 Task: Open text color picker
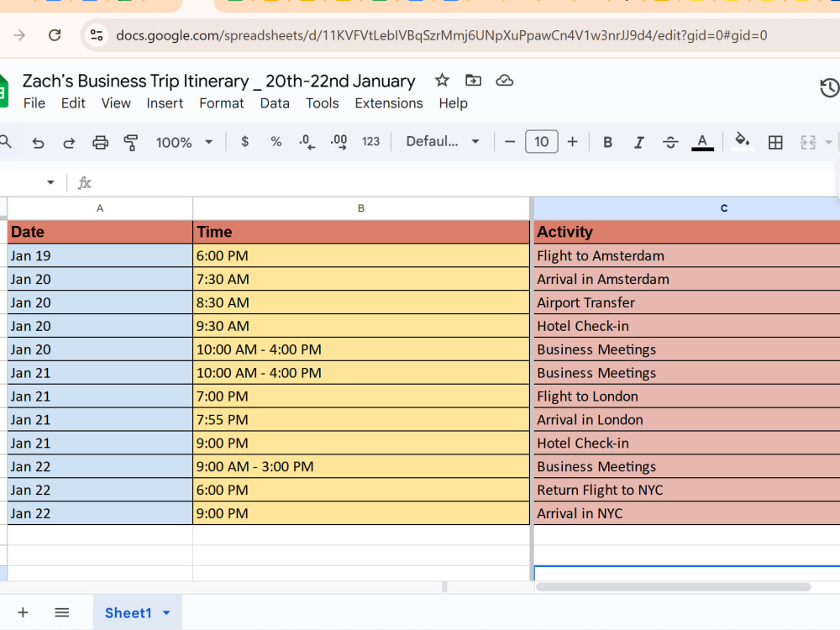[702, 143]
